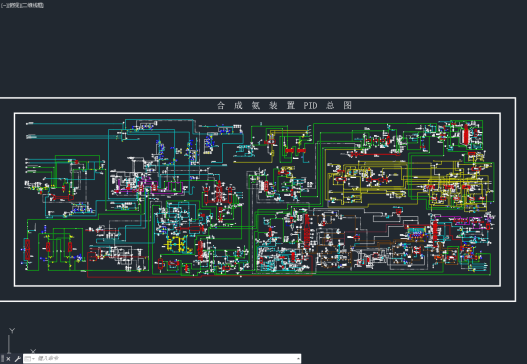Select the yellow equipment group in drawing
The width and height of the screenshot is (527, 364).
[177, 243]
